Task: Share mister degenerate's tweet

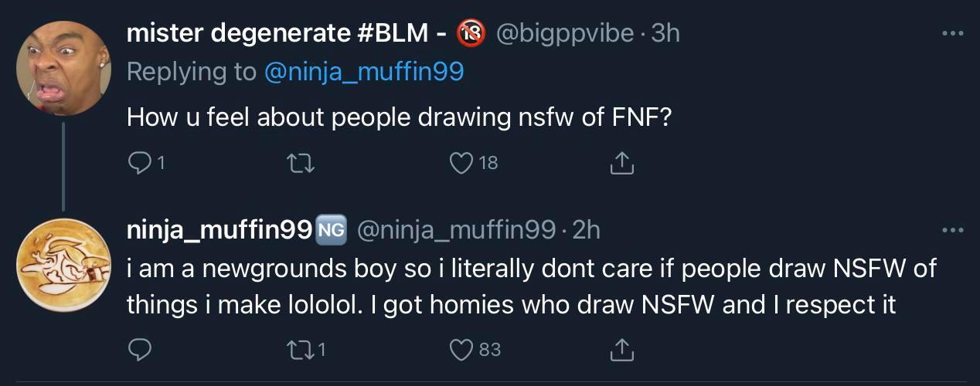Action: [622, 162]
